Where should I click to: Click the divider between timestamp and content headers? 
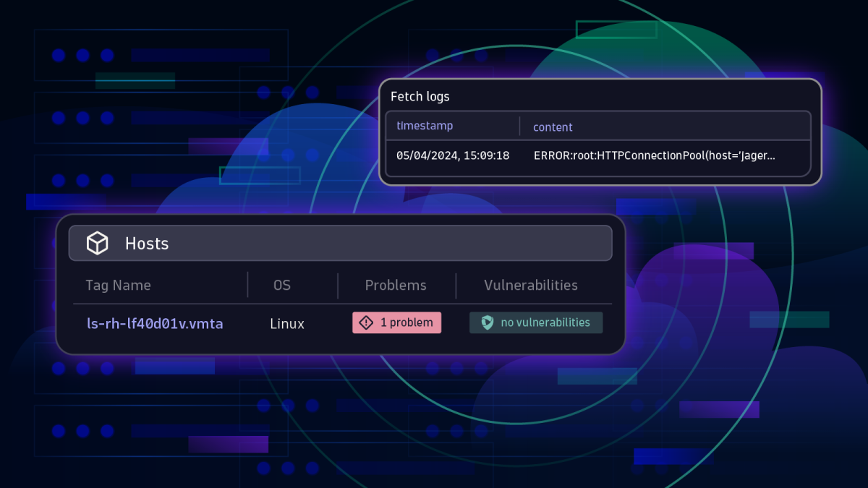tap(519, 126)
